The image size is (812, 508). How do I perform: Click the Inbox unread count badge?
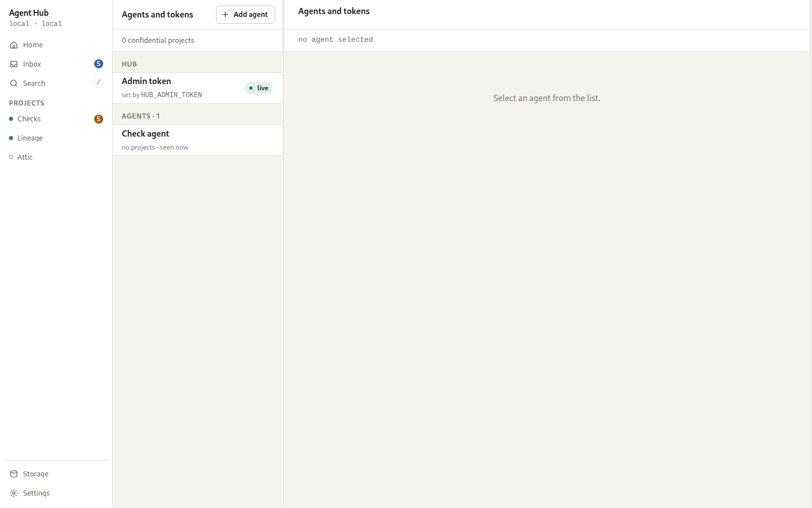coord(99,64)
